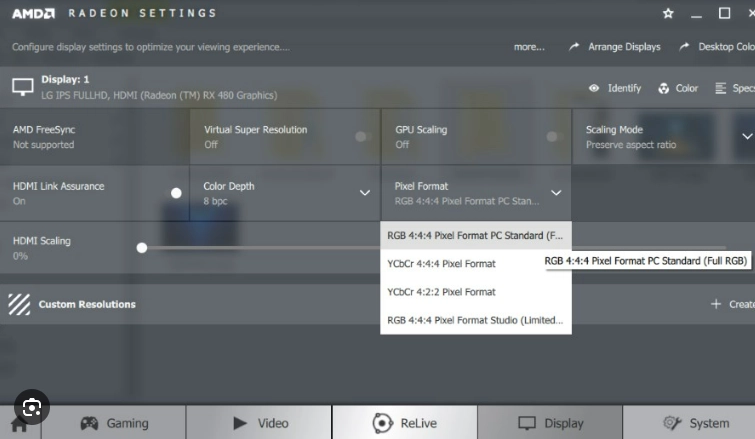Click the Display tab monitor icon
The height and width of the screenshot is (439, 755).
[527, 423]
